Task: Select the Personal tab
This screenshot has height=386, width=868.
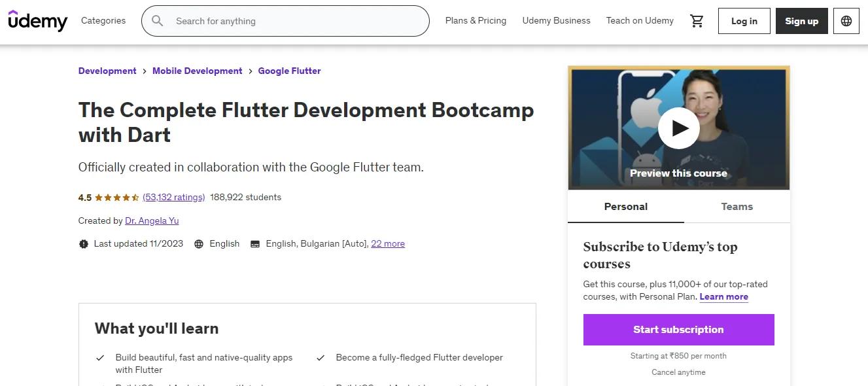Action: click(x=625, y=206)
